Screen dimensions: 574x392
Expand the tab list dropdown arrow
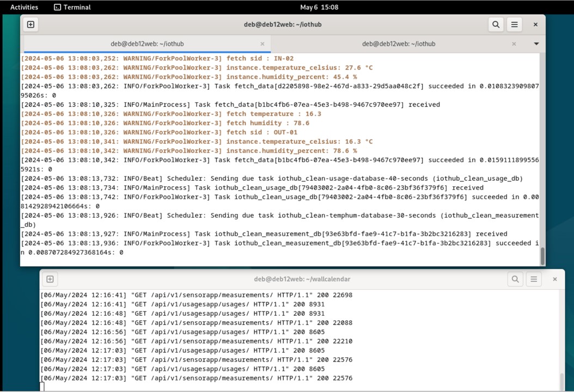[536, 44]
